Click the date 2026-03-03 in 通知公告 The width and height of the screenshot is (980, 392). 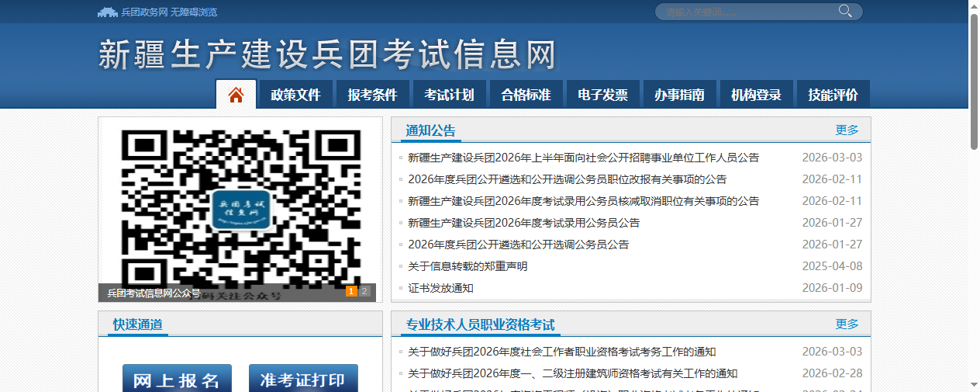click(x=832, y=158)
